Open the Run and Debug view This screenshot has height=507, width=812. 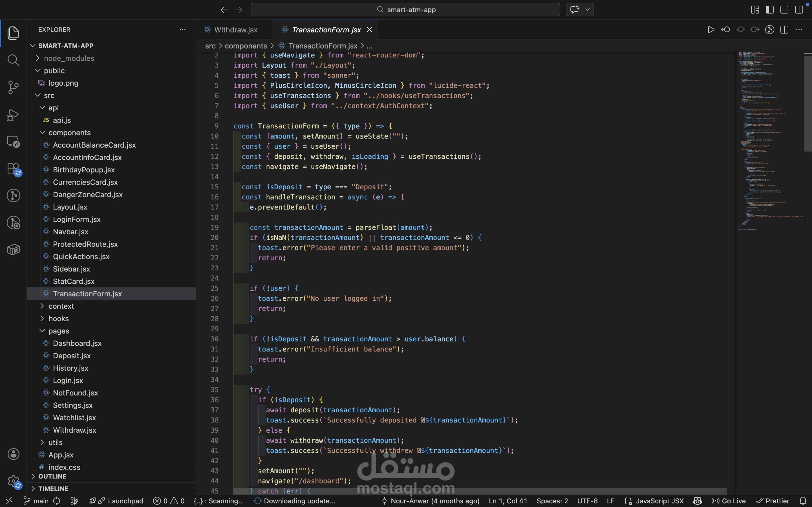[13, 115]
